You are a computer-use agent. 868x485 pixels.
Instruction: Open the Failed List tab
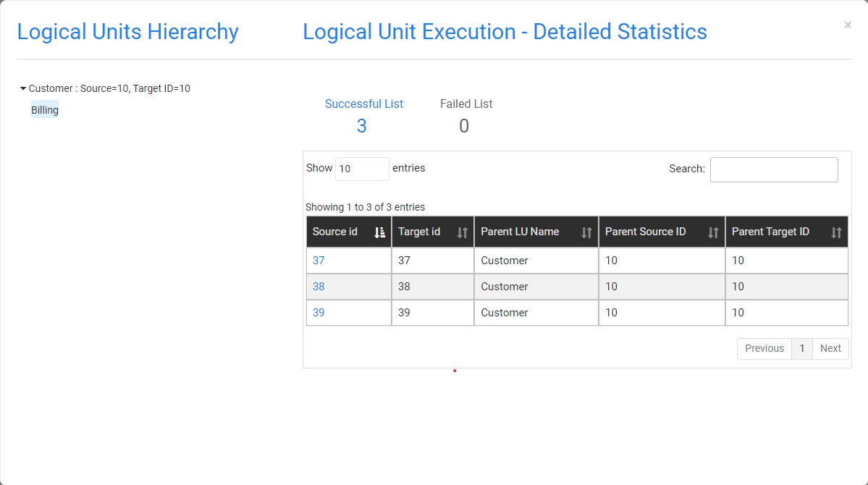[466, 104]
